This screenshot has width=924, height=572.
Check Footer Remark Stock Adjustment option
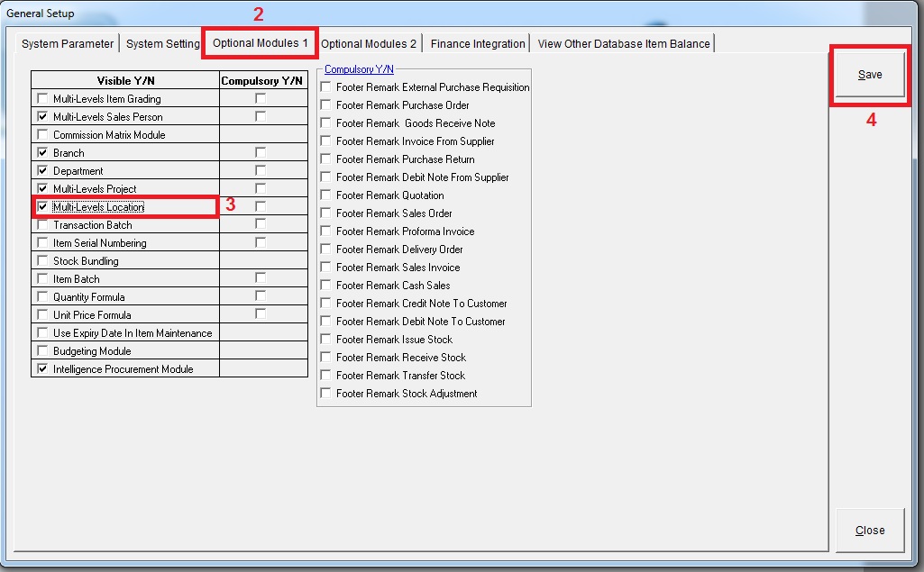pyautogui.click(x=326, y=394)
